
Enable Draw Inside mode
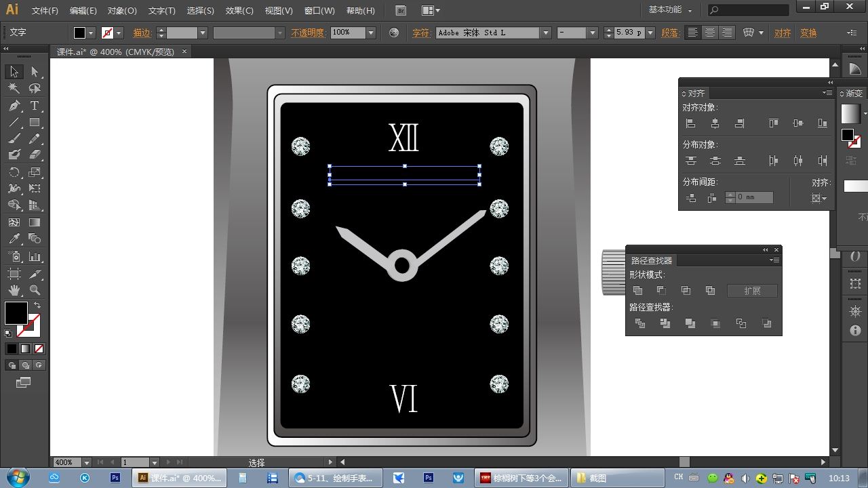tap(39, 365)
